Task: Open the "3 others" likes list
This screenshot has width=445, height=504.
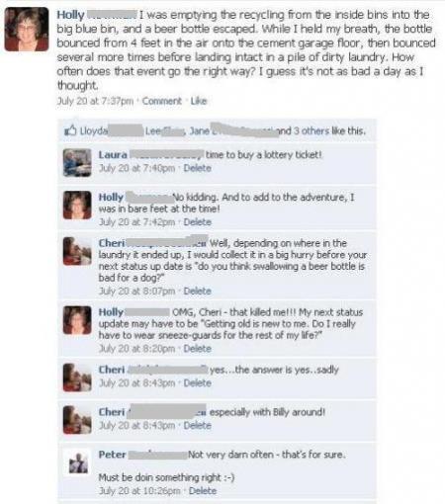Action: click(x=311, y=130)
